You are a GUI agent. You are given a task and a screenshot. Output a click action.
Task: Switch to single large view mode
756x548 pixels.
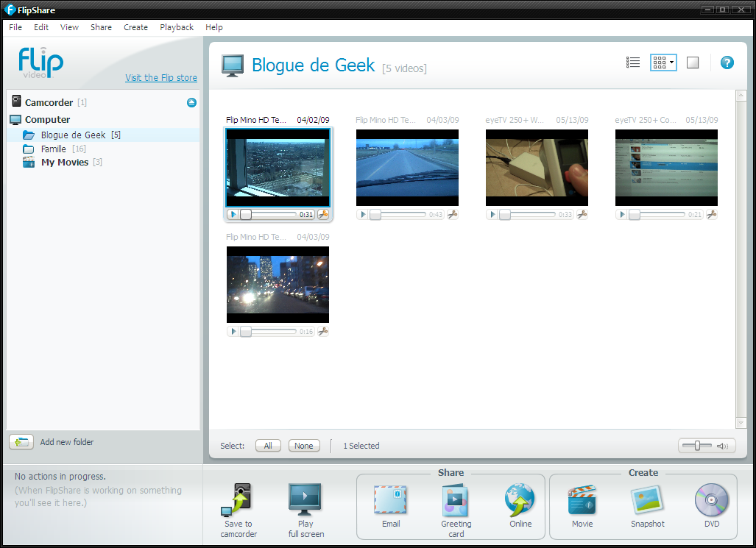pyautogui.click(x=692, y=63)
